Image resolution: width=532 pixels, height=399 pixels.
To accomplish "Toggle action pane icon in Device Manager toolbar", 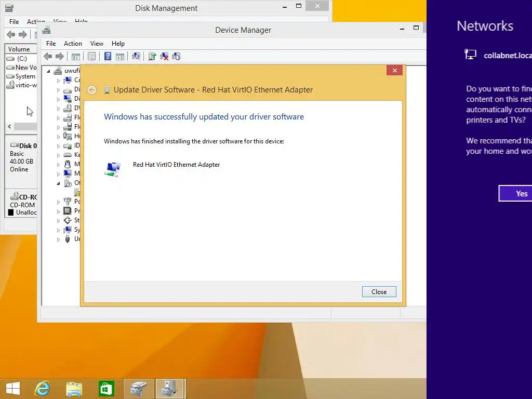I will pos(120,56).
